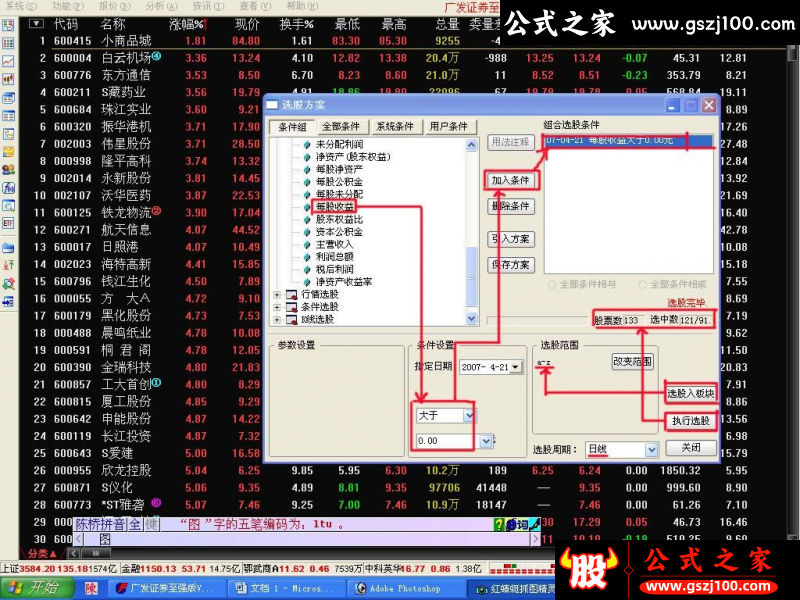Click the red badge beside 铁龙物流
This screenshot has width=800, height=600.
(157, 210)
